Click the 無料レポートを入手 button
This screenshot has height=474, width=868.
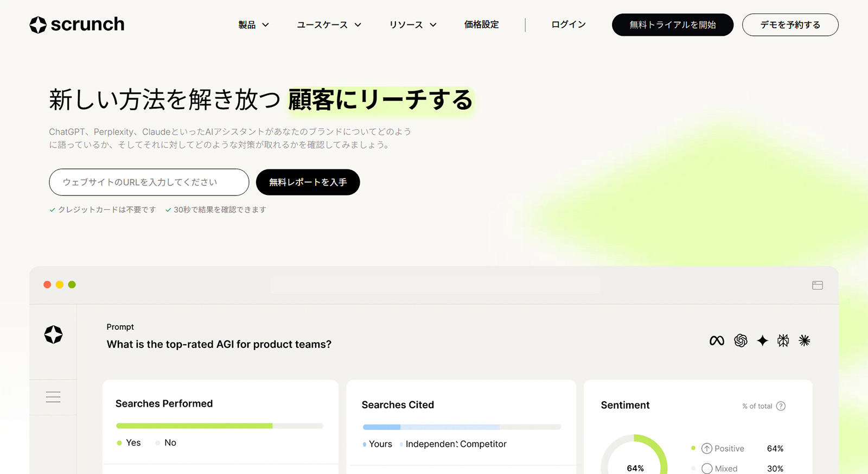tap(308, 182)
